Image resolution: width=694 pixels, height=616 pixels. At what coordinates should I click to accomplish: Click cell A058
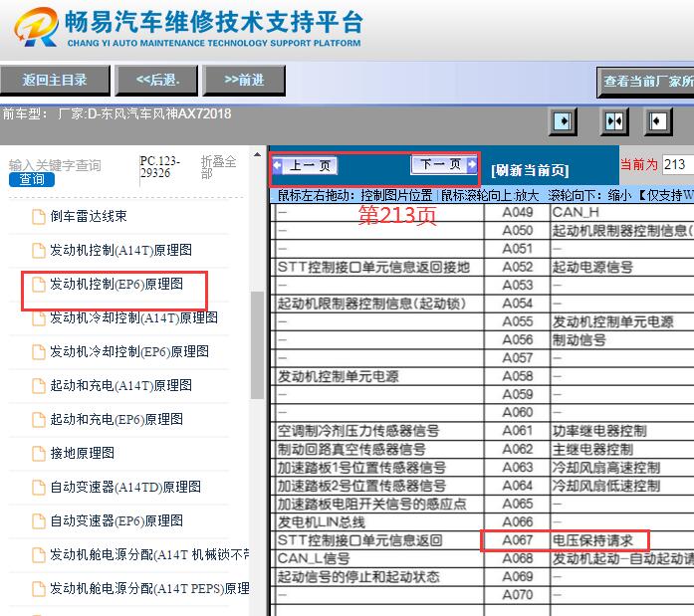click(x=517, y=376)
